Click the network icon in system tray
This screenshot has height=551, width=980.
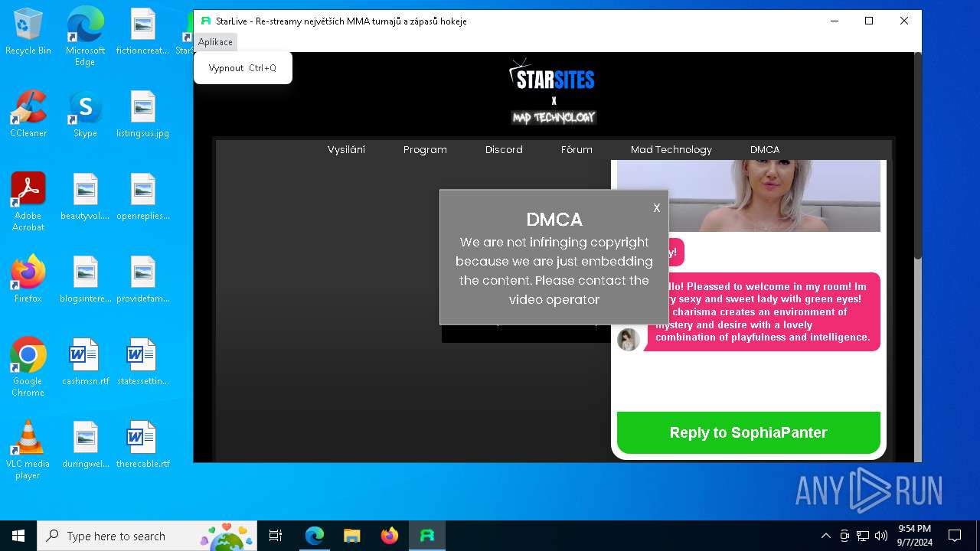863,536
